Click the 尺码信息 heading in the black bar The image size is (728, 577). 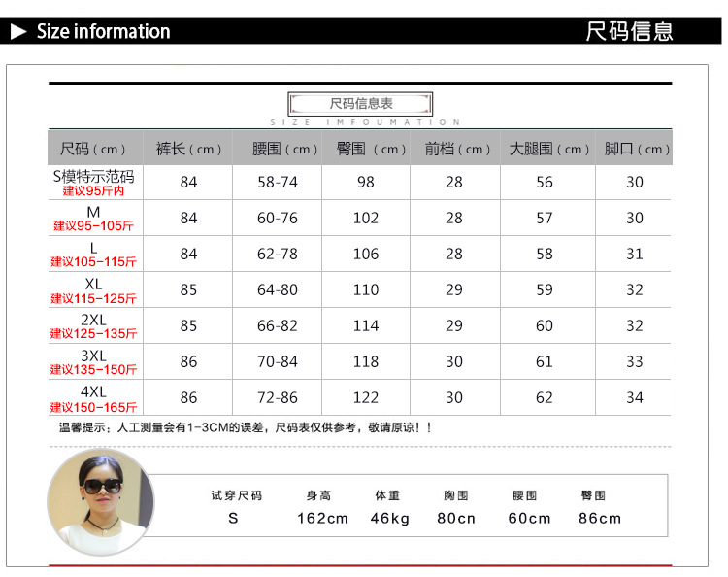coord(629,32)
